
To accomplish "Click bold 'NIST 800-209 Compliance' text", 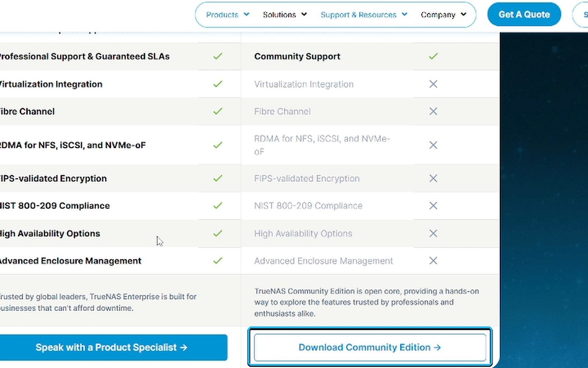I will [55, 206].
